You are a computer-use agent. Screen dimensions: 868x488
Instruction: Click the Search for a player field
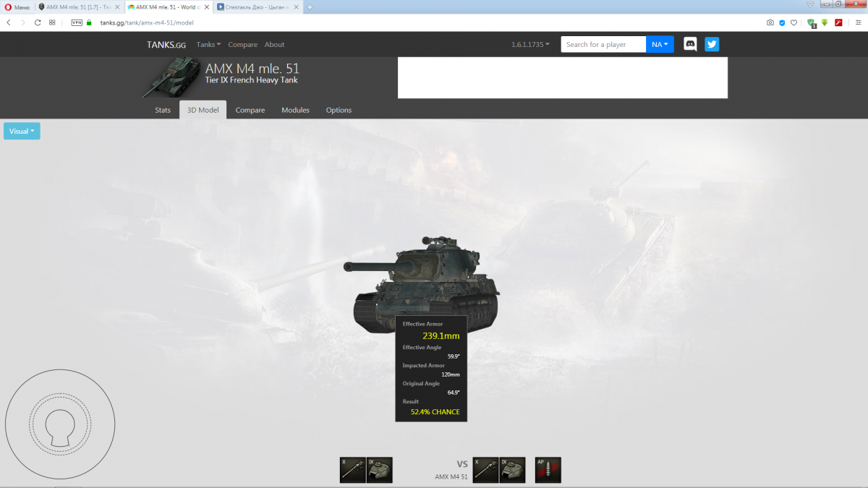(603, 44)
